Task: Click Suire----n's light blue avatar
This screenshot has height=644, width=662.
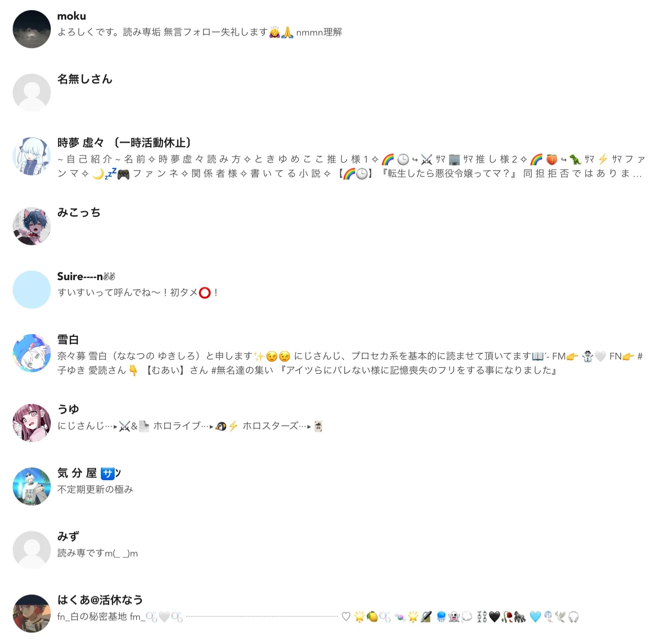Action: (x=32, y=290)
